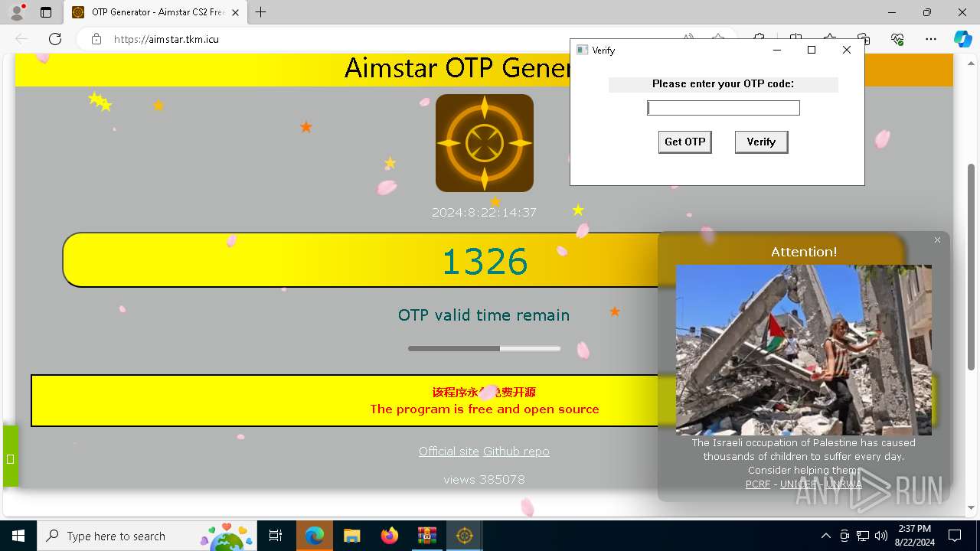Click the views 385078 counter text

484,480
